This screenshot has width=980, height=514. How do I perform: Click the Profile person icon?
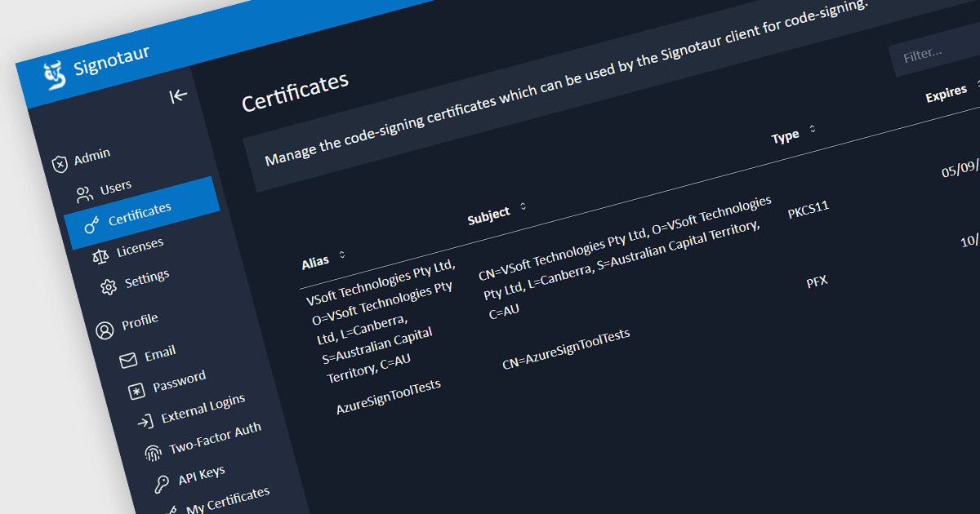pyautogui.click(x=105, y=330)
